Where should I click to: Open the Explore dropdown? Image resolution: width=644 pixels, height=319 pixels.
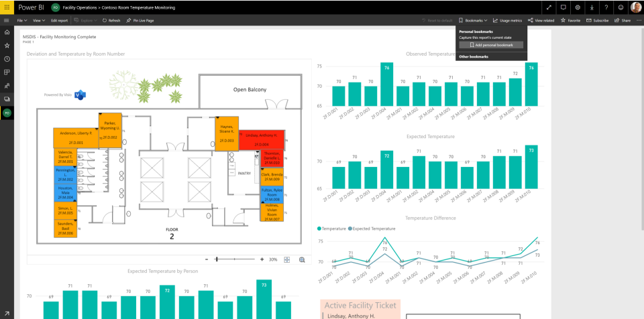pos(85,20)
